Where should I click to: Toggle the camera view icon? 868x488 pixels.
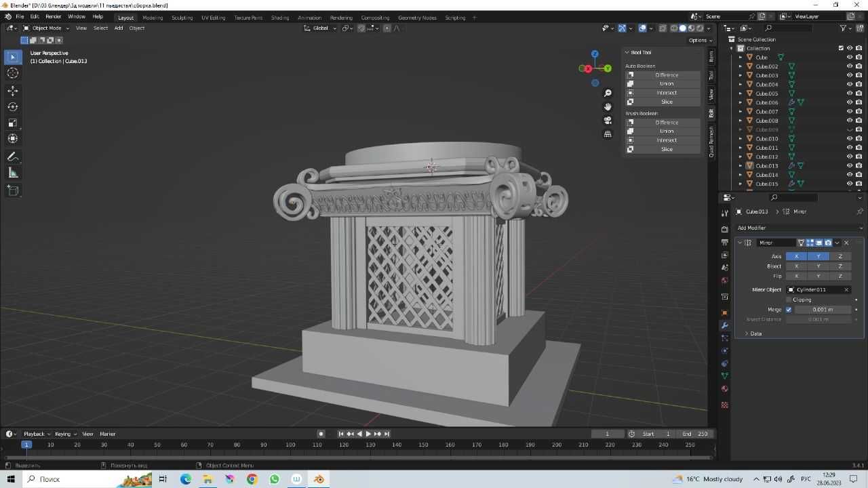coord(608,120)
